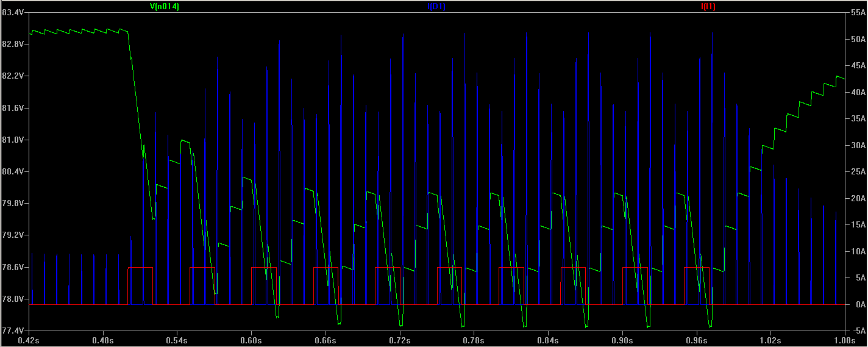Click the 35A right axis label

[858, 119]
